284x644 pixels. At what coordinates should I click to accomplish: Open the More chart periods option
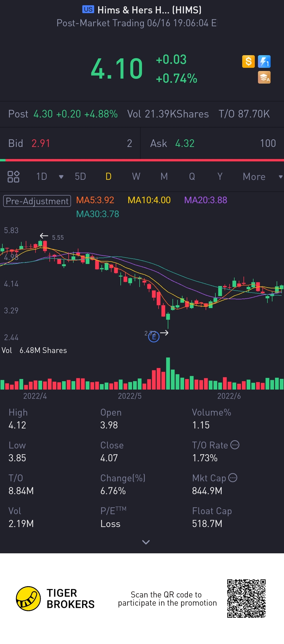click(254, 177)
